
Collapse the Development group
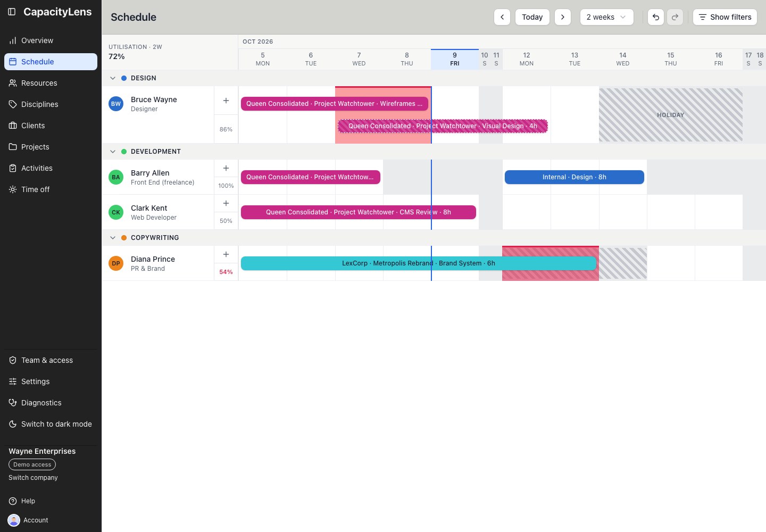point(113,152)
